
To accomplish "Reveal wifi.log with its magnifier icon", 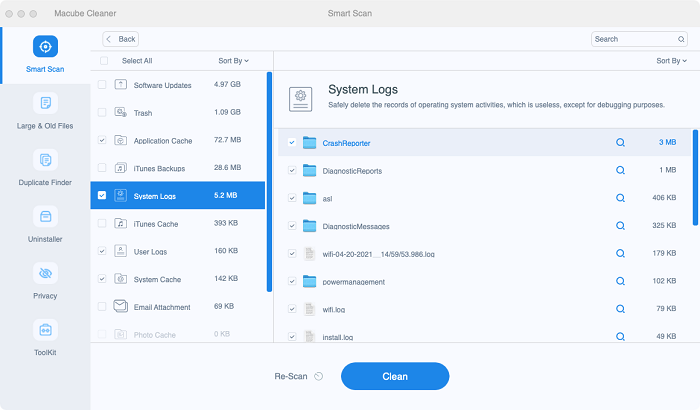I will point(620,309).
